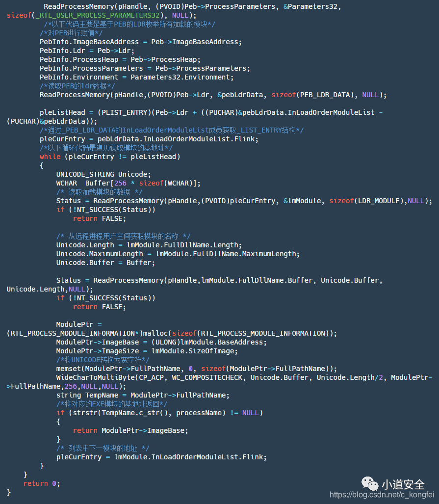Click the memset(ModulePtr->FullPathName line

tap(197, 369)
